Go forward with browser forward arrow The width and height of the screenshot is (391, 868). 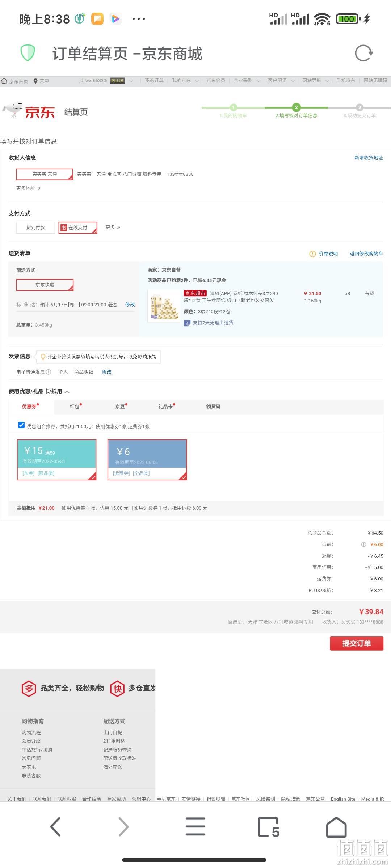pos(123,827)
